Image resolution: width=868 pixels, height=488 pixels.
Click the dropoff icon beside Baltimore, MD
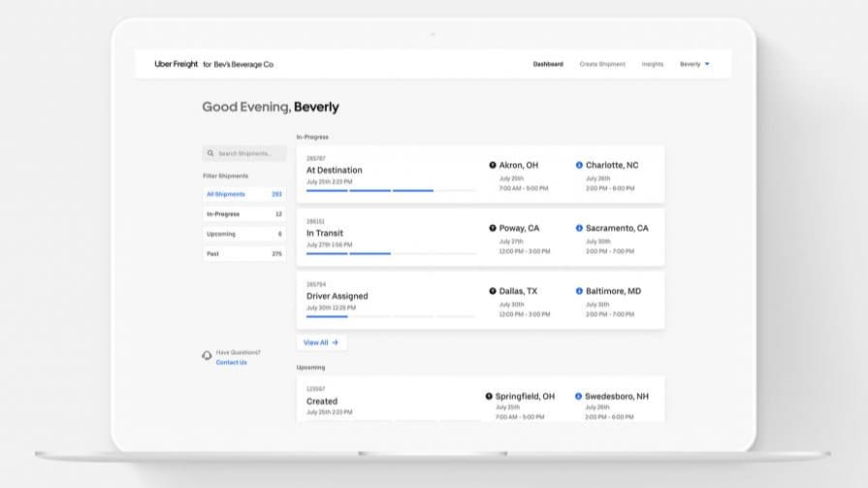[x=579, y=291]
